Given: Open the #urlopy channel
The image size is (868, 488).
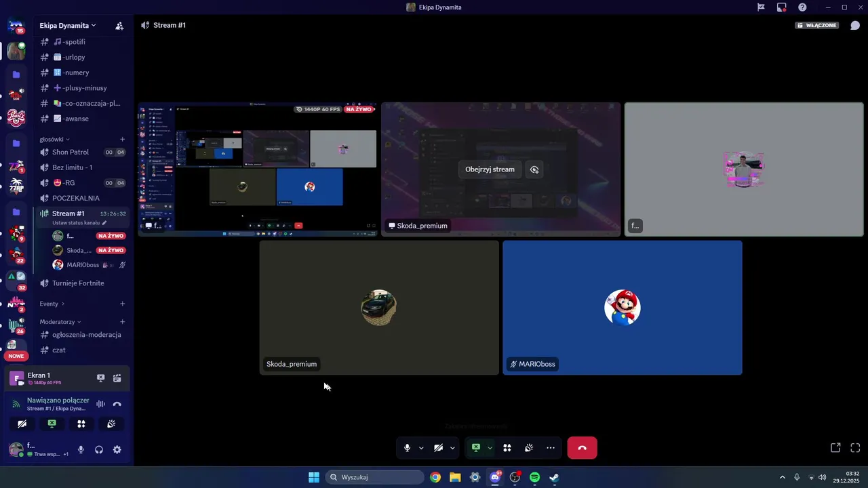Looking at the screenshot, I should (81, 57).
